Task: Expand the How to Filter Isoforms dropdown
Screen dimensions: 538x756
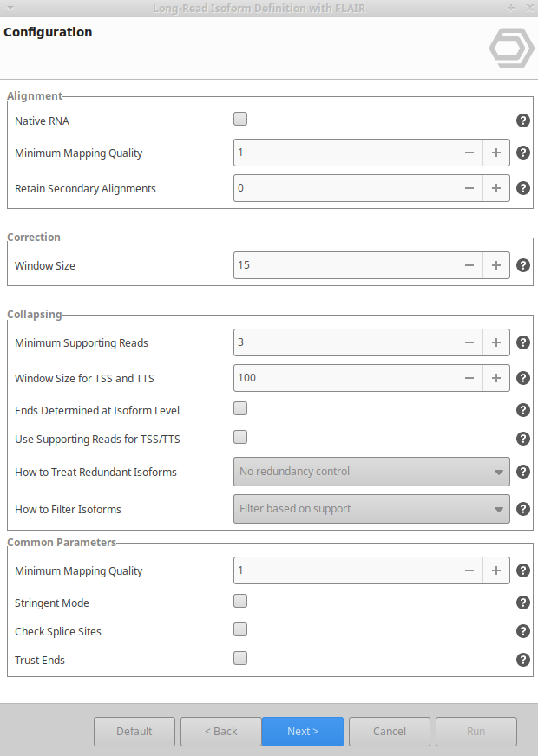Action: 371,509
